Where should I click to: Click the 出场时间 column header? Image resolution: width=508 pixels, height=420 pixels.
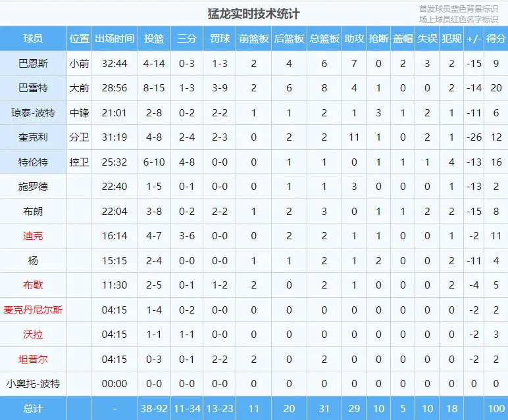coord(114,39)
